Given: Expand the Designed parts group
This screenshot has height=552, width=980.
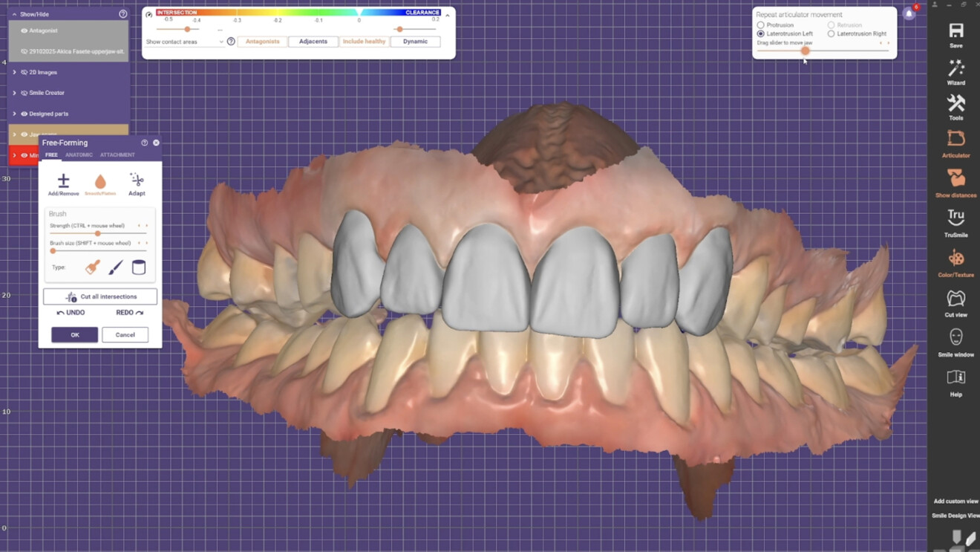Looking at the screenshot, I should (14, 114).
